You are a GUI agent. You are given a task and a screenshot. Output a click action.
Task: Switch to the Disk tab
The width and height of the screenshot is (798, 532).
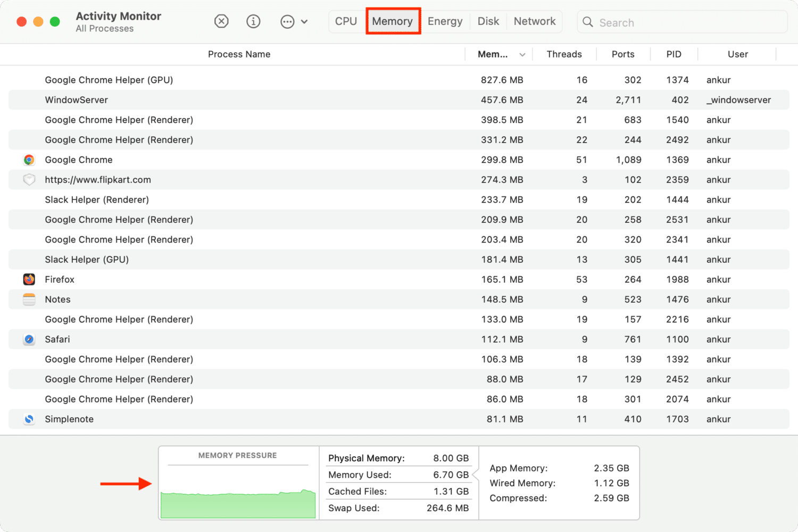point(488,21)
